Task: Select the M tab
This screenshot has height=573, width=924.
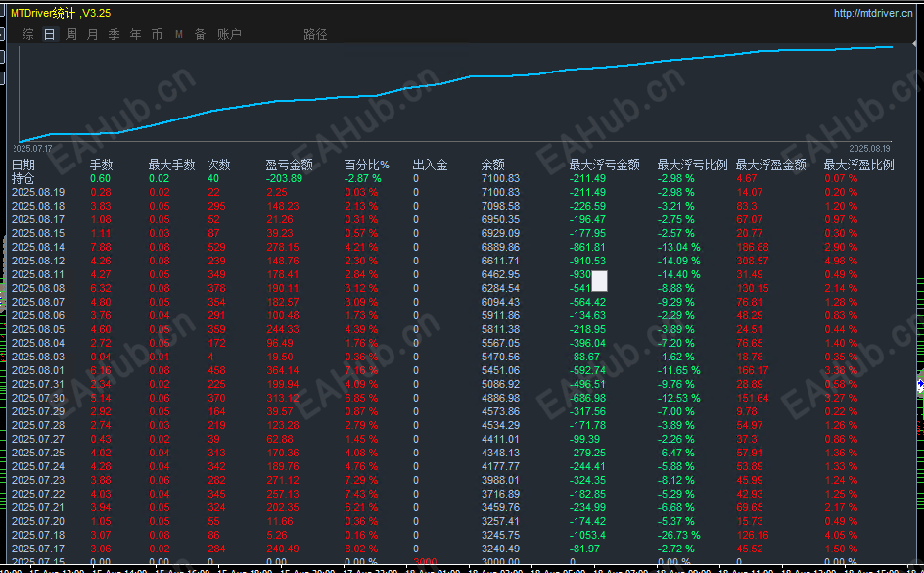Action: pos(178,35)
